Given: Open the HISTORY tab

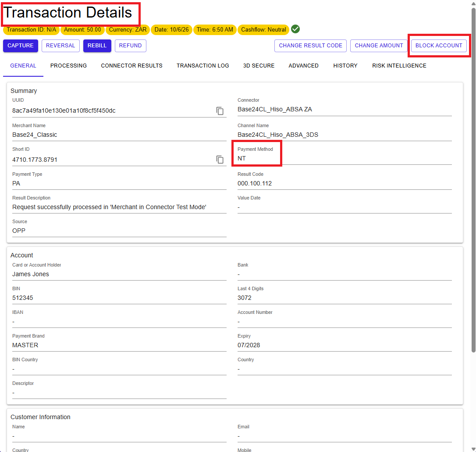Looking at the screenshot, I should point(345,66).
